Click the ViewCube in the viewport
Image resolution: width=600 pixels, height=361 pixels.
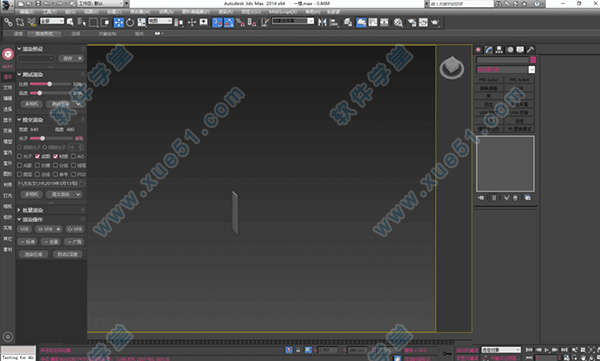pos(452,68)
